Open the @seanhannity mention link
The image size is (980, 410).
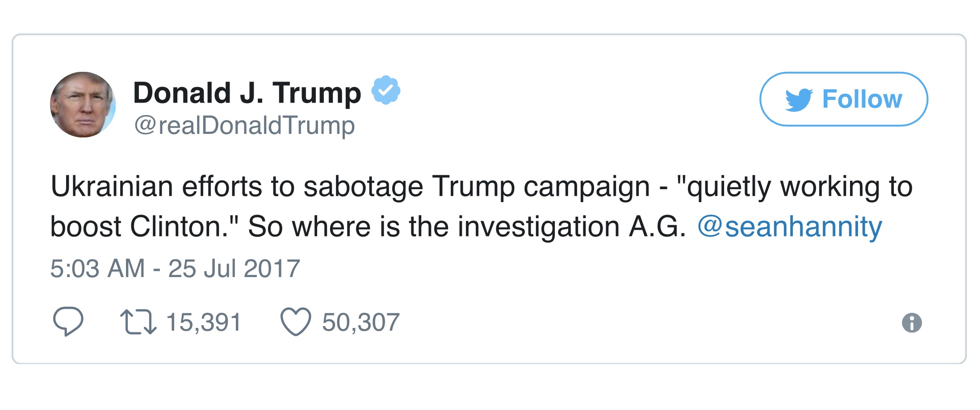pos(790,227)
